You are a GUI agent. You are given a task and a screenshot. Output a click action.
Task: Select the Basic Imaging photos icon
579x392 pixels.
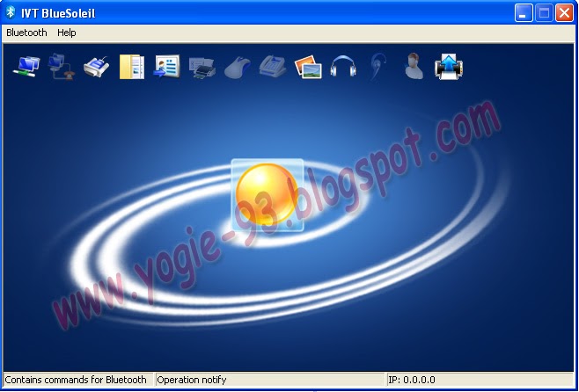308,67
